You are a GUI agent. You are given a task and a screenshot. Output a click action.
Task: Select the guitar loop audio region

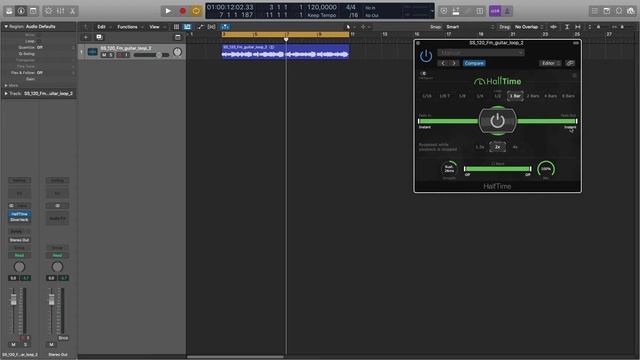point(285,52)
